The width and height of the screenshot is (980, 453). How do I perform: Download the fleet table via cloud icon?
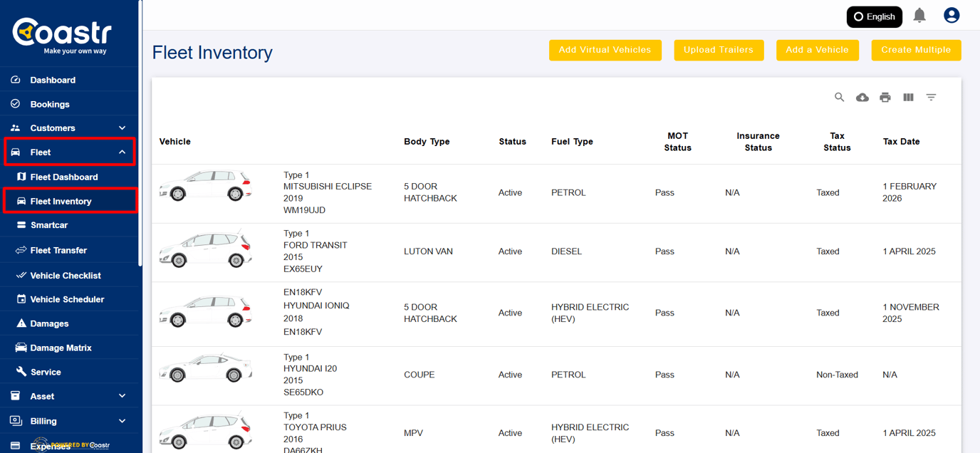coord(862,98)
